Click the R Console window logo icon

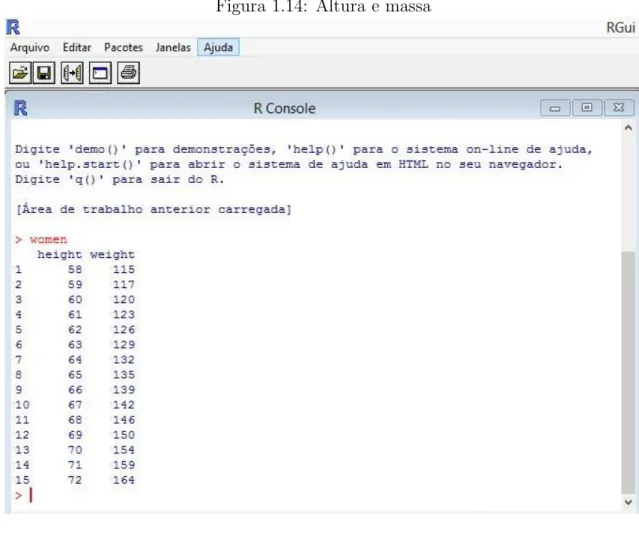click(x=20, y=108)
